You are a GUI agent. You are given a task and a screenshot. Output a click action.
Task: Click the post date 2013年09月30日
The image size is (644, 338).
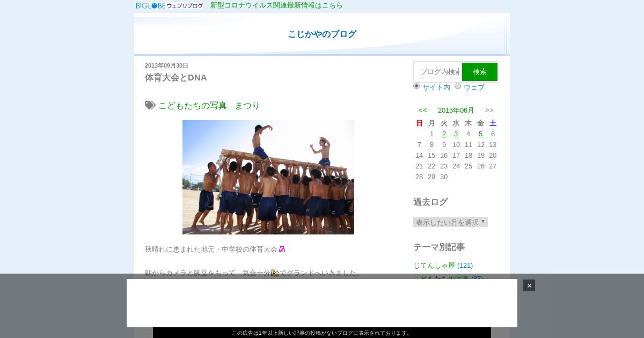coord(166,65)
